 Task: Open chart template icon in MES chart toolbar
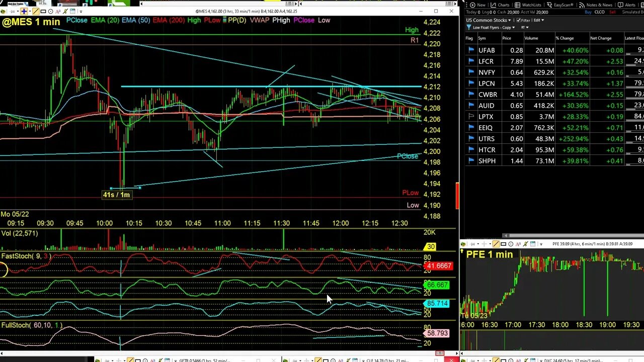click(73, 11)
